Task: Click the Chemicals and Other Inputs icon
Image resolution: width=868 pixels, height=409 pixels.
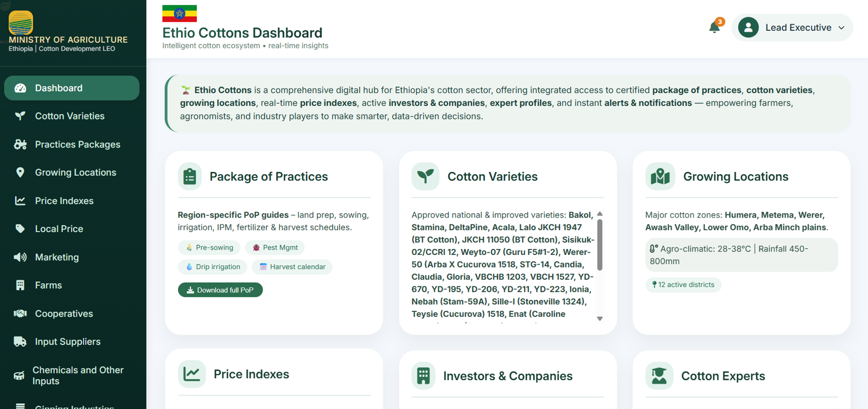Action: tap(19, 375)
